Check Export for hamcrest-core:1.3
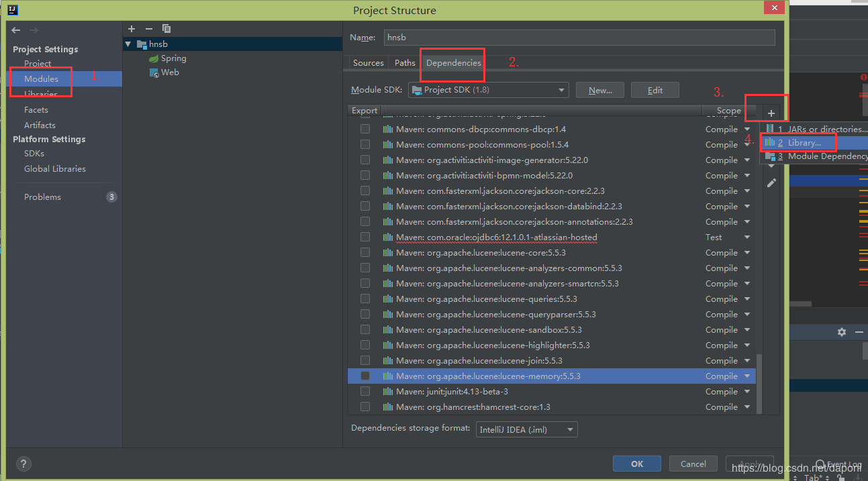868x481 pixels. tap(365, 407)
